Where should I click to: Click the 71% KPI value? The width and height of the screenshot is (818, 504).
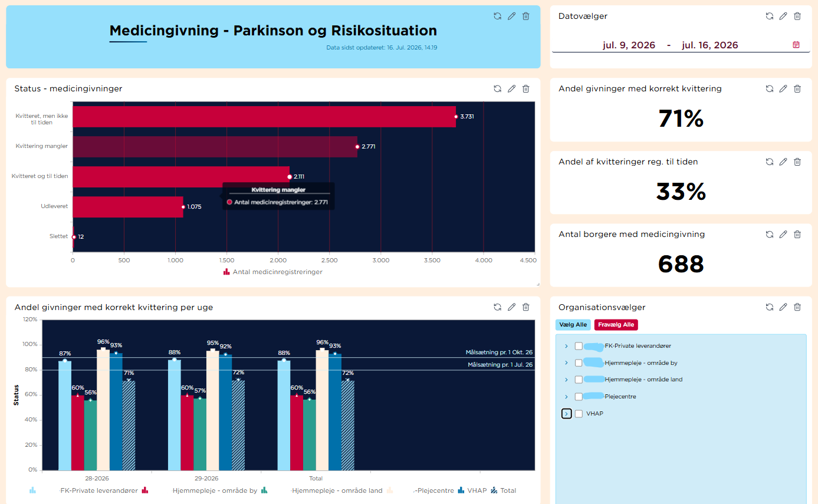pos(681,119)
